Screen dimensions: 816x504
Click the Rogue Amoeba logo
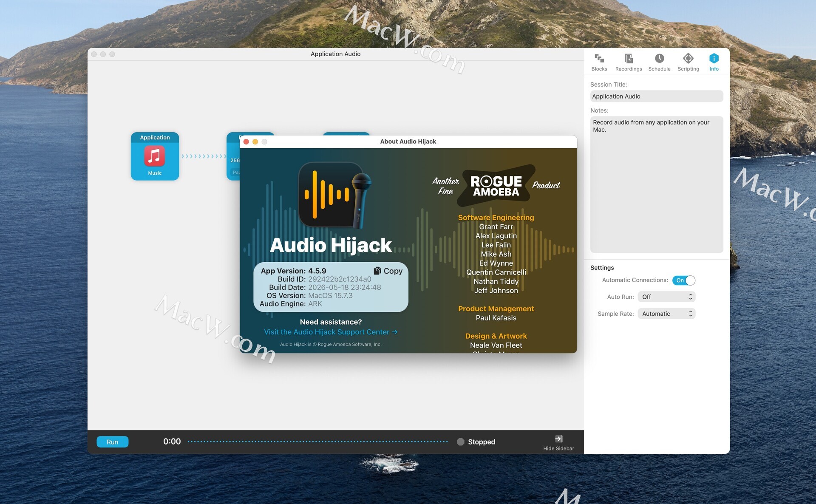[x=496, y=186]
